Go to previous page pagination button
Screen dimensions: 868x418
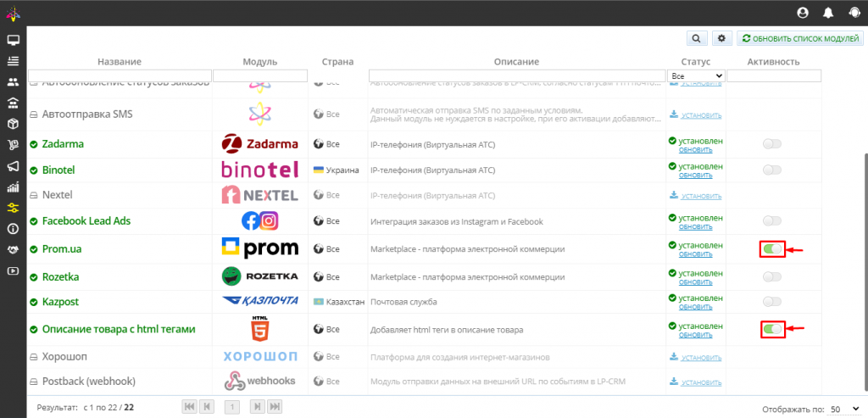coord(206,407)
